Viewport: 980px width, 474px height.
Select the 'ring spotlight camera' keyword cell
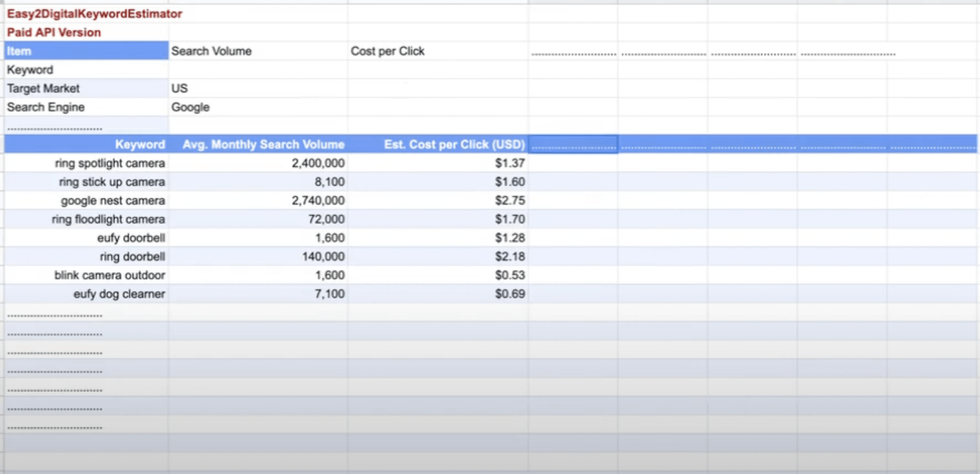click(87, 163)
